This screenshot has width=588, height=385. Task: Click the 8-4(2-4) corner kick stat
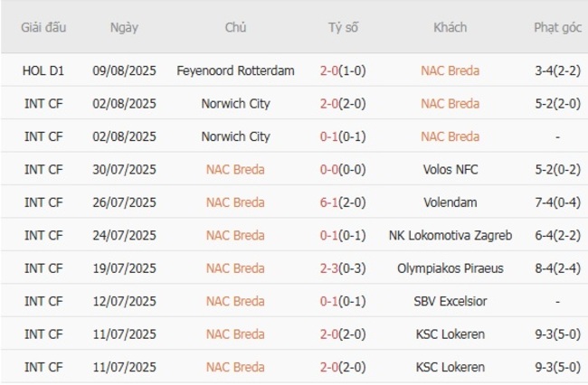pos(556,268)
